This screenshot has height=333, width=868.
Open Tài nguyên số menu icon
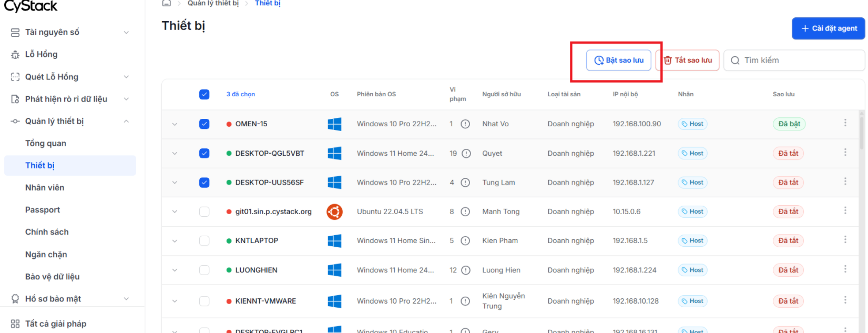(15, 33)
